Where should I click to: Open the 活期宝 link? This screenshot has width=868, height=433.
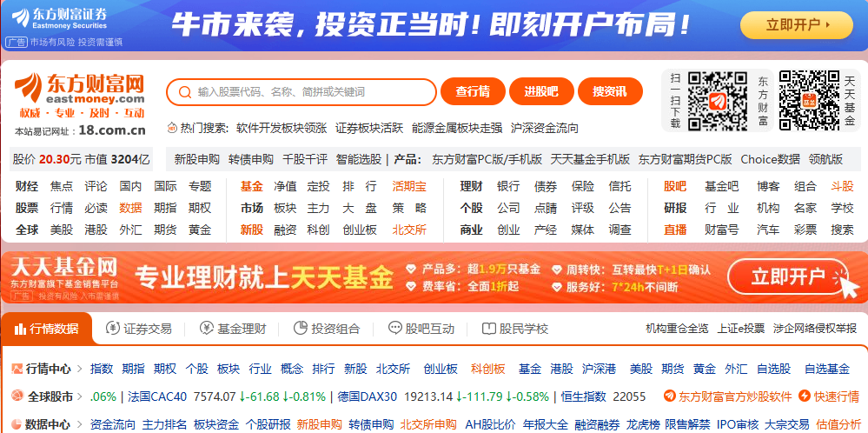409,187
